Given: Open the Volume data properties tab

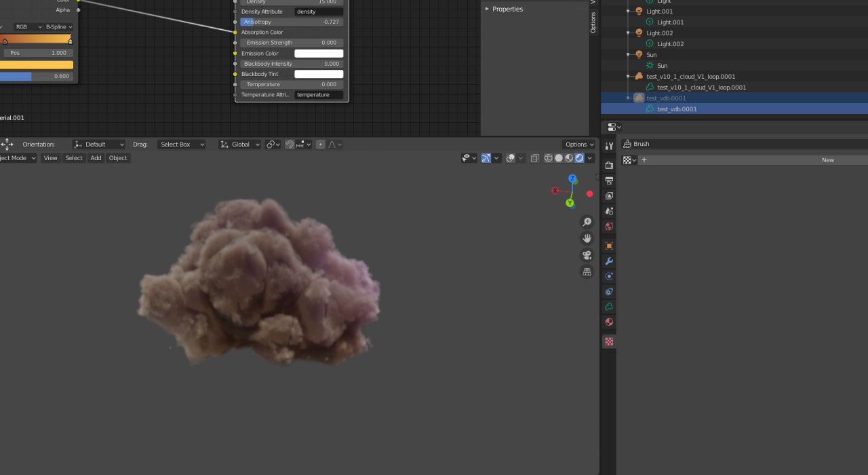Looking at the screenshot, I should (x=609, y=307).
